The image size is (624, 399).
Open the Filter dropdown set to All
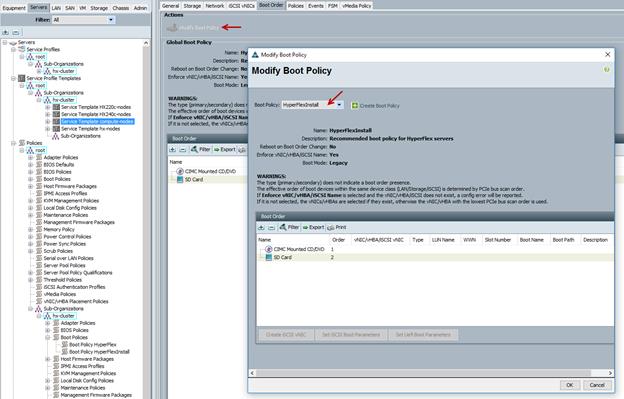pyautogui.click(x=111, y=19)
